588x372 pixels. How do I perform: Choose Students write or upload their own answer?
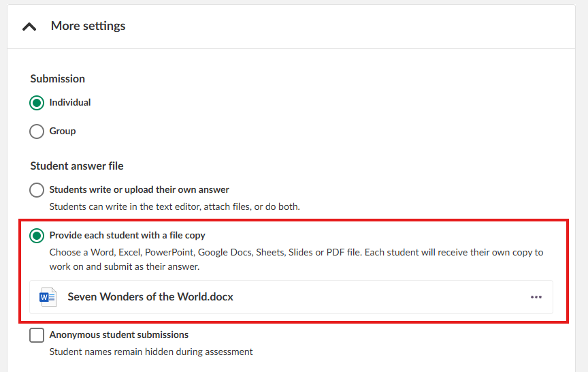[37, 190]
